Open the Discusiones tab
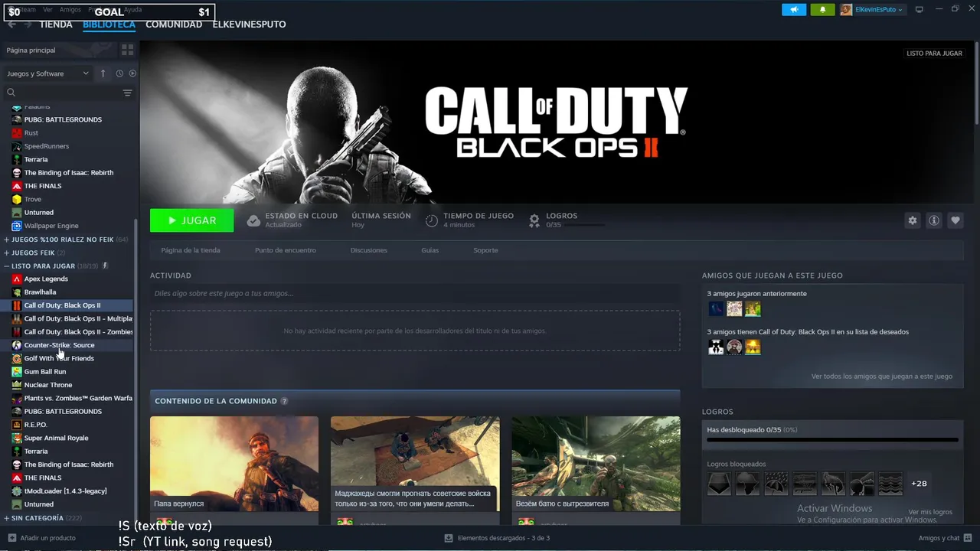980x551 pixels. pyautogui.click(x=369, y=250)
